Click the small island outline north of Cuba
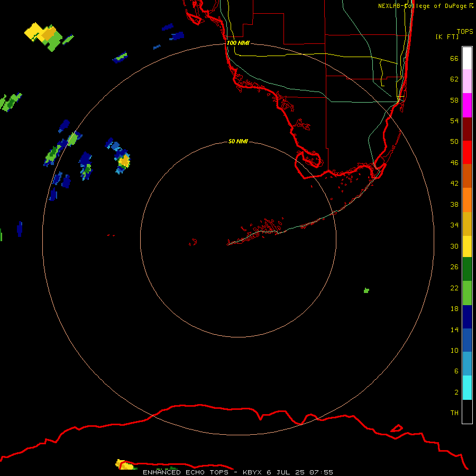The image size is (476, 476). [x=397, y=428]
